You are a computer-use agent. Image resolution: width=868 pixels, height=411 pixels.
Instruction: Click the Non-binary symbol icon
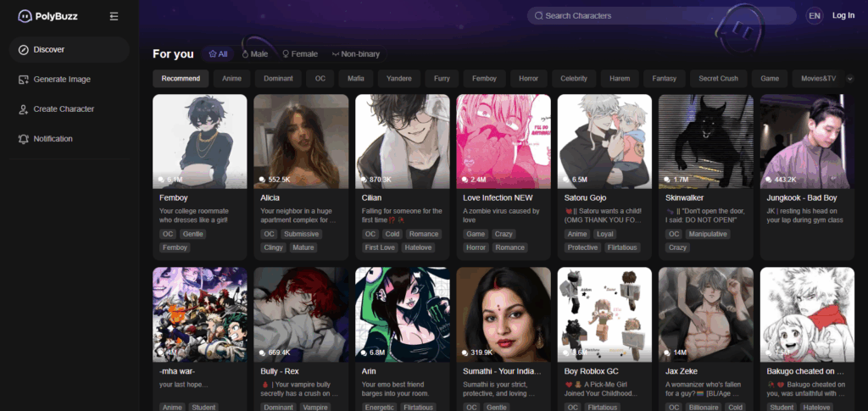(336, 54)
